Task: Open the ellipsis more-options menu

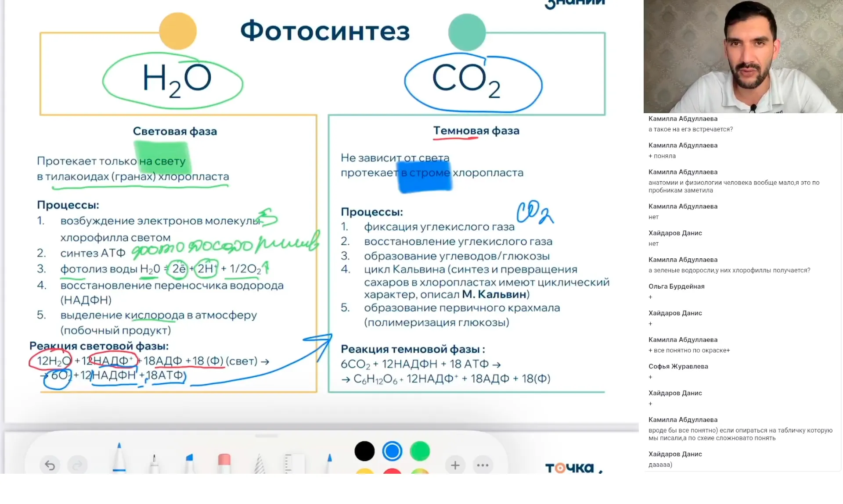Action: tap(483, 465)
